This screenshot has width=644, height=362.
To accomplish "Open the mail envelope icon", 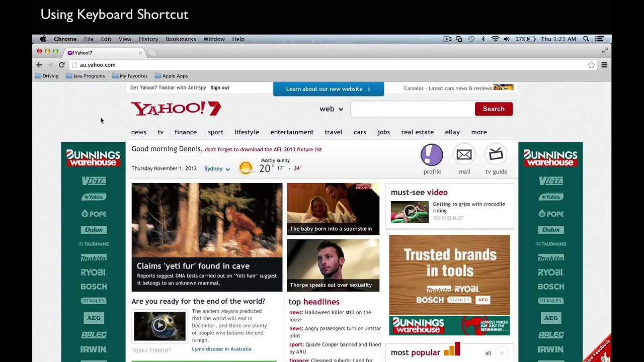I will pyautogui.click(x=464, y=155).
